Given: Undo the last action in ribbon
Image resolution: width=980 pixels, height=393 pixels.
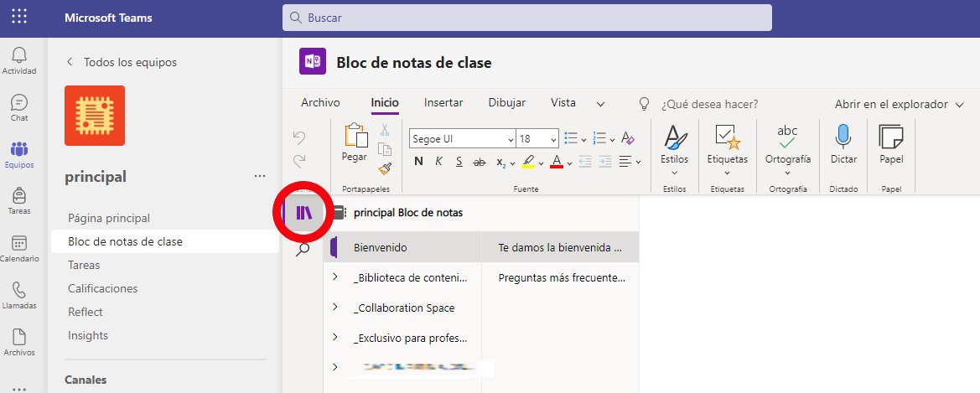Looking at the screenshot, I should [299, 137].
